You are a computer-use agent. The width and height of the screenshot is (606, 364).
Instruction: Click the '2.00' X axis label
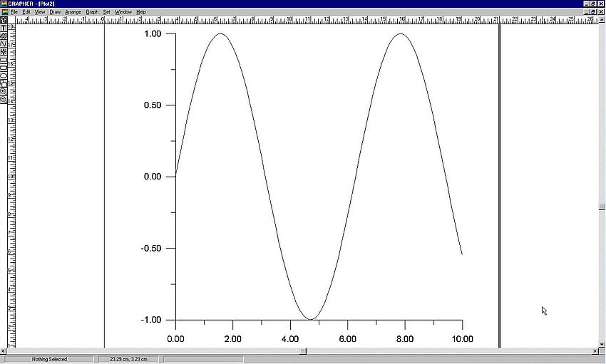pyautogui.click(x=232, y=339)
